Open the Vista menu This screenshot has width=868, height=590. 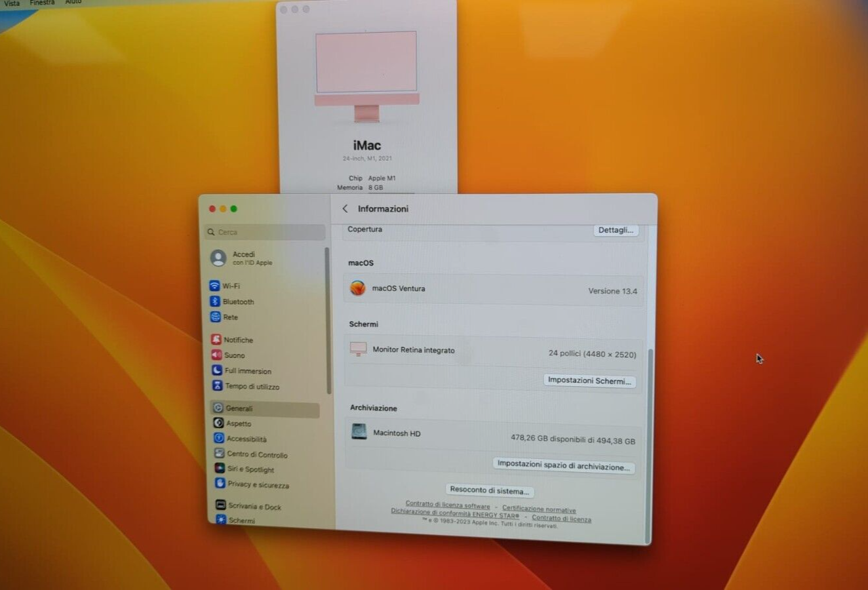click(x=12, y=3)
